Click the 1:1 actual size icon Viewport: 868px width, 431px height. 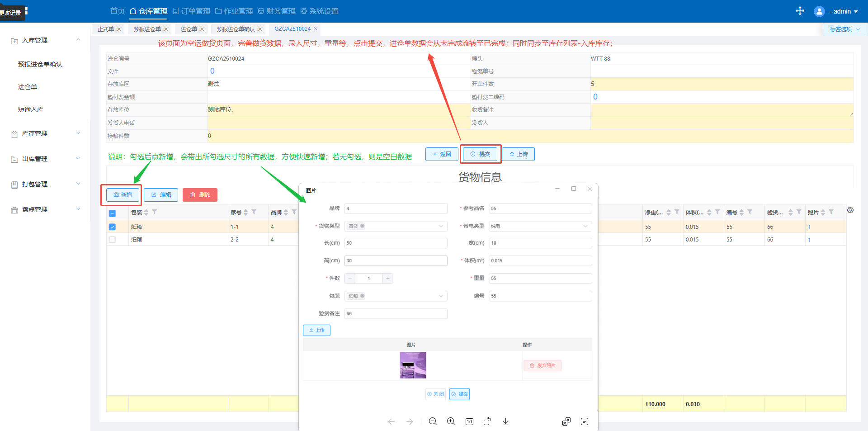tap(469, 422)
